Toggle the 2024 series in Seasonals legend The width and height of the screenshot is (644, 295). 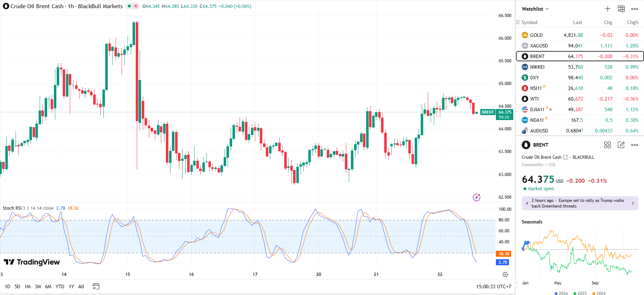(x=599, y=293)
